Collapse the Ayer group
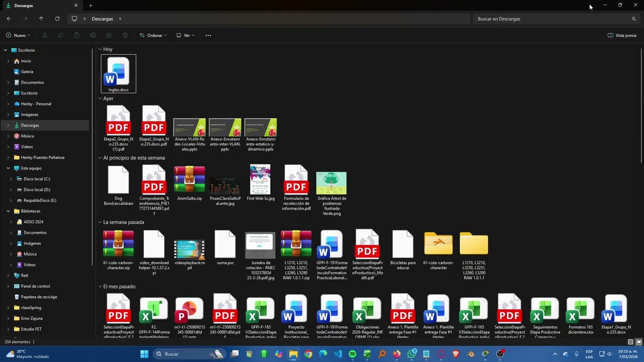 click(100, 99)
